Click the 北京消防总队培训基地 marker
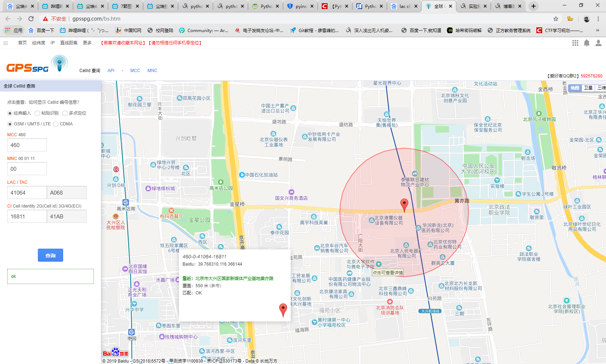Image resolution: width=606 pixels, height=364 pixels. [x=390, y=302]
